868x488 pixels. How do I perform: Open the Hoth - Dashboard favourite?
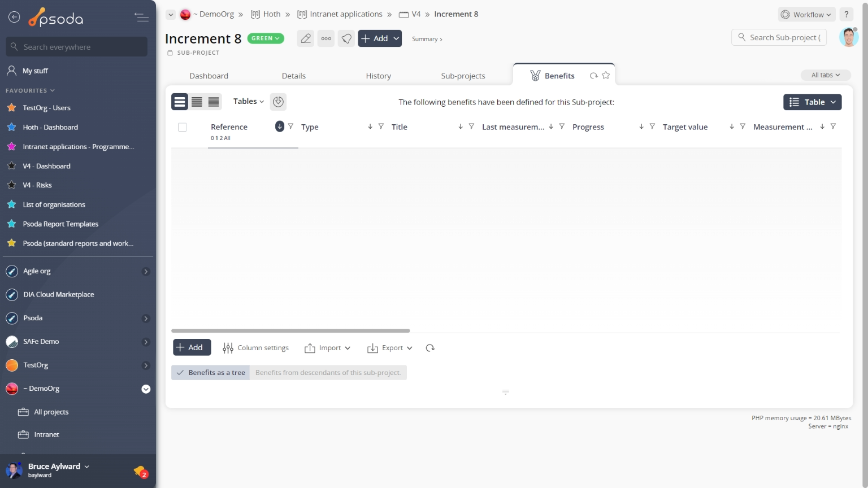[50, 128]
